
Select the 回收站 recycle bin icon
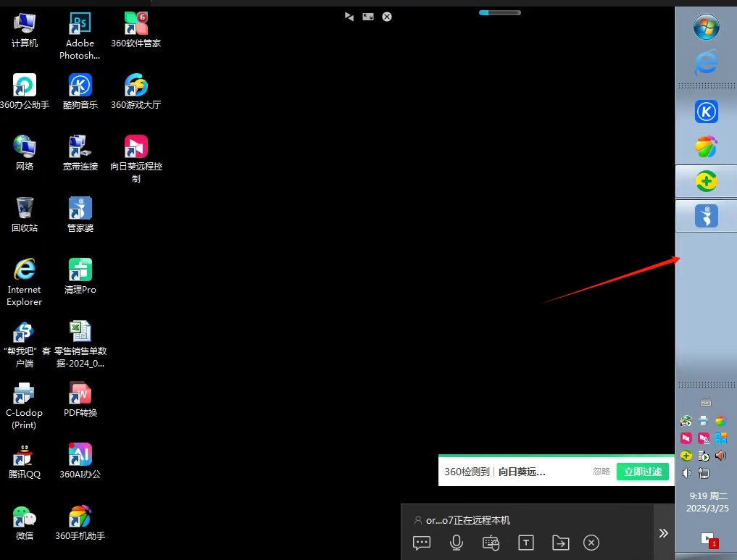pos(25,214)
